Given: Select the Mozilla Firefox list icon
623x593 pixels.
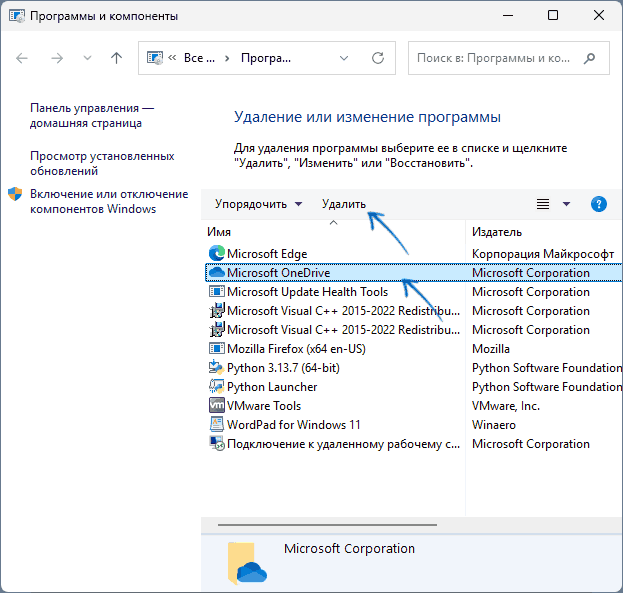Looking at the screenshot, I should point(216,349).
